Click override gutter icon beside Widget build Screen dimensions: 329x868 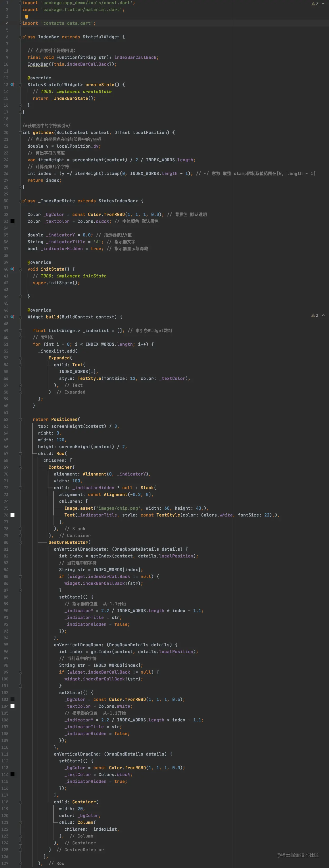[12, 317]
